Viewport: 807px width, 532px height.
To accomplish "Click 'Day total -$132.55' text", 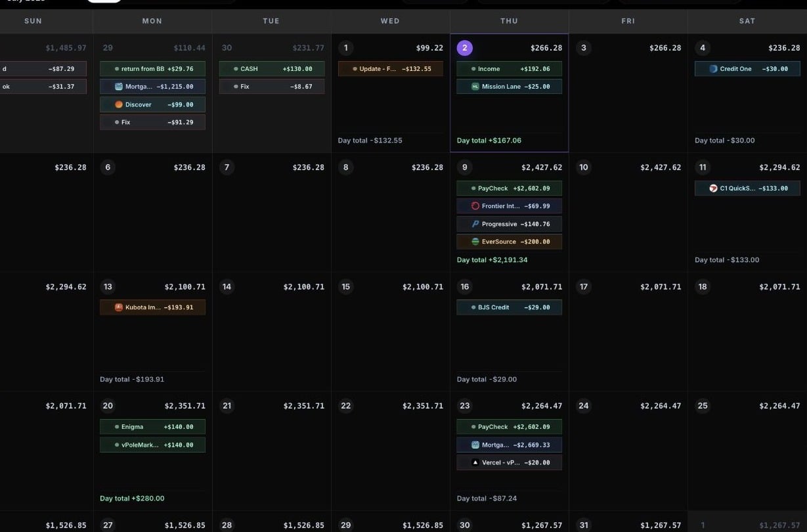I will coord(370,141).
